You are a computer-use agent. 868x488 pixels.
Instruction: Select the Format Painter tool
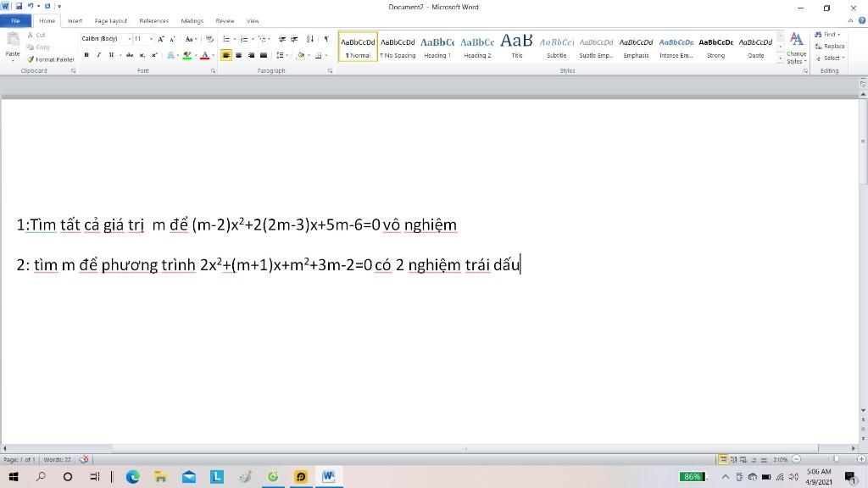50,59
